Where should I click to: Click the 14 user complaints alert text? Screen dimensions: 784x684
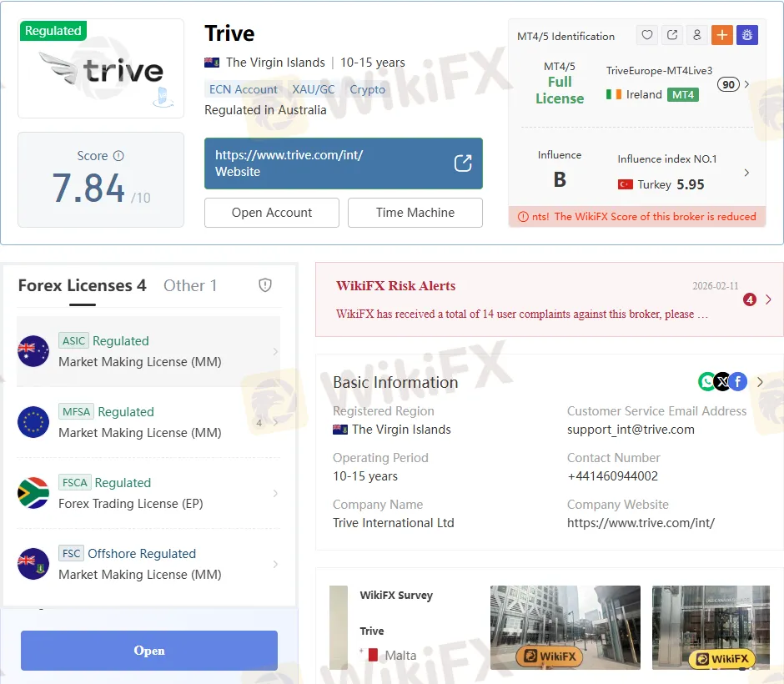pyautogui.click(x=522, y=314)
